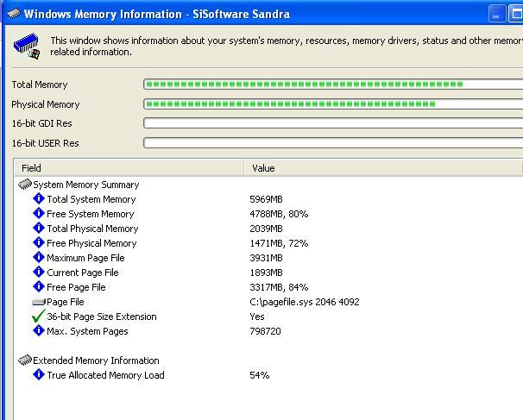
Task: Click info icon beside True Allocated Memory Load
Action: (39, 374)
